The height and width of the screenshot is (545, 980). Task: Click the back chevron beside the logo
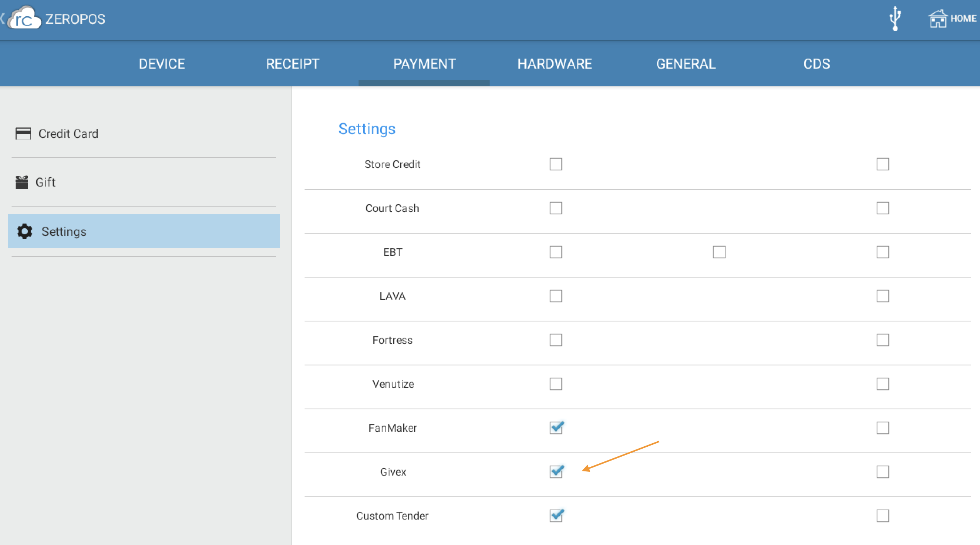coord(2,19)
